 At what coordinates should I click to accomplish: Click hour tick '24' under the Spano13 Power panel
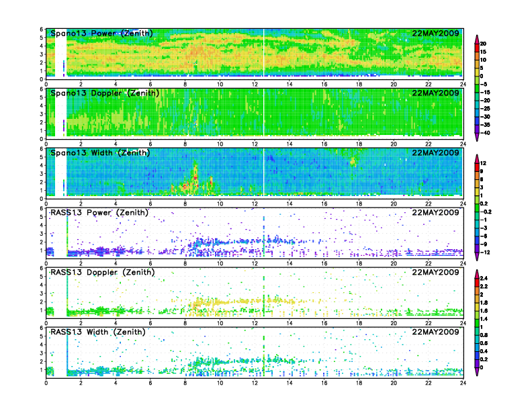tap(463, 85)
